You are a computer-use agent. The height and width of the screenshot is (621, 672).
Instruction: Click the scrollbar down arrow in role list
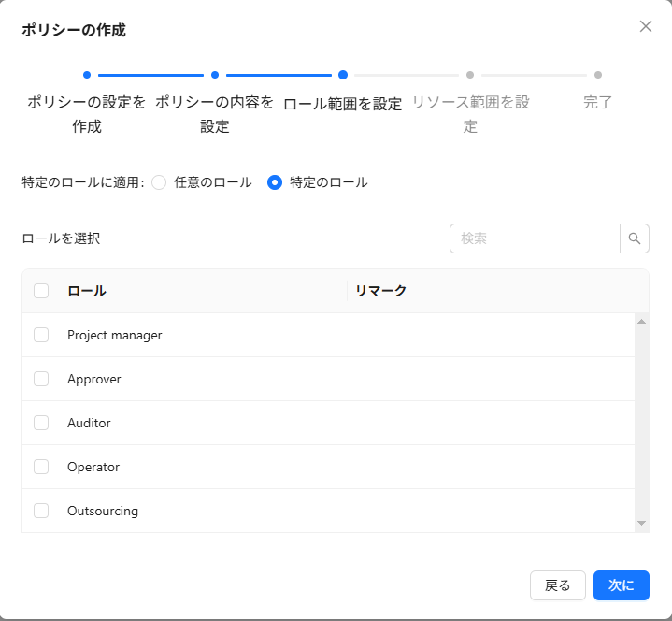[641, 523]
